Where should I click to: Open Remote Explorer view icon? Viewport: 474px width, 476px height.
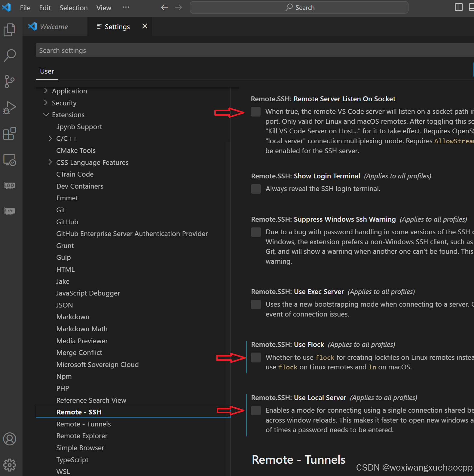pyautogui.click(x=10, y=160)
